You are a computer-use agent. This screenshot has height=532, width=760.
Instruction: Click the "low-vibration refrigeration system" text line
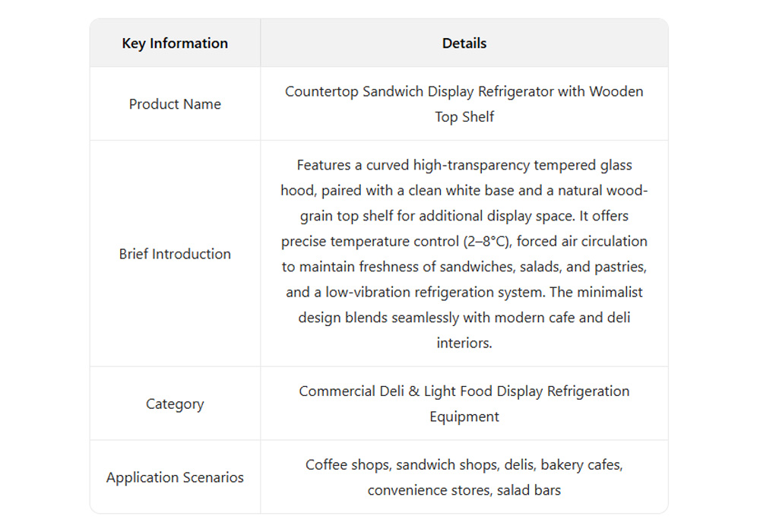464,292
